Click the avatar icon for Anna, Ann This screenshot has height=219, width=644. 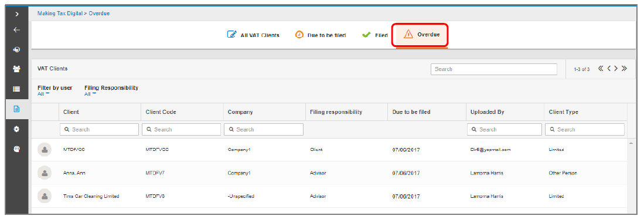[x=45, y=173]
